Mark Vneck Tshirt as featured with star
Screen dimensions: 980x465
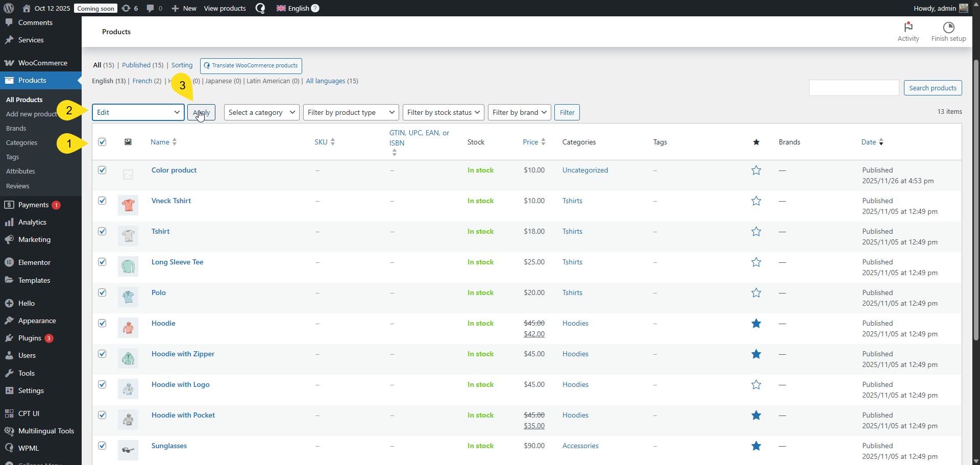756,201
